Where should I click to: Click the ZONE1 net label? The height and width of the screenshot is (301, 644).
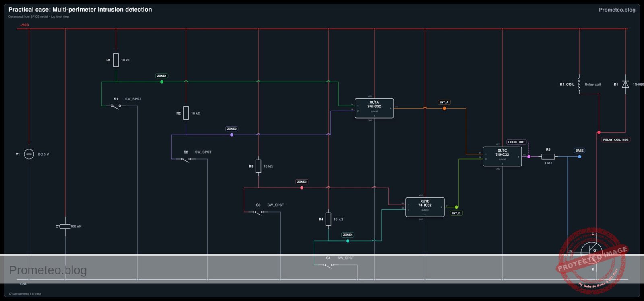click(x=162, y=76)
